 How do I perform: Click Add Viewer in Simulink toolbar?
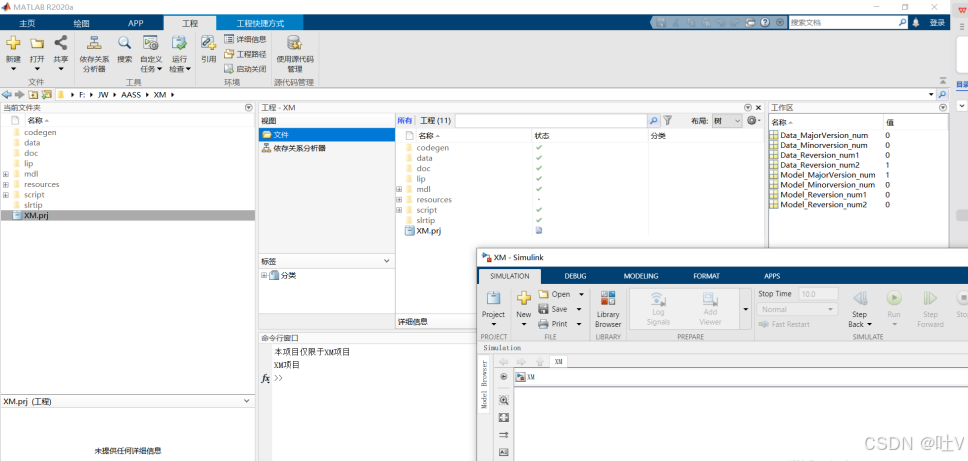710,309
